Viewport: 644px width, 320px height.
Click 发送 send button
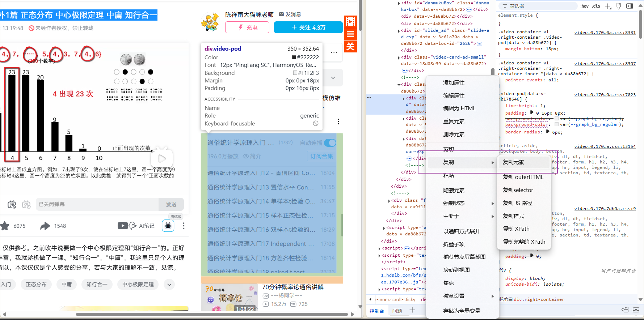click(x=171, y=205)
